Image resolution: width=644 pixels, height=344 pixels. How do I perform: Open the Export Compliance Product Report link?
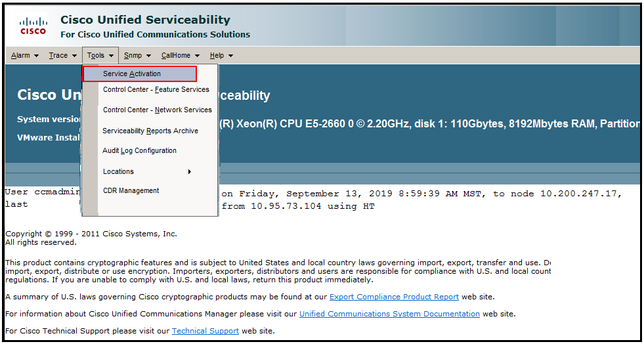point(394,297)
